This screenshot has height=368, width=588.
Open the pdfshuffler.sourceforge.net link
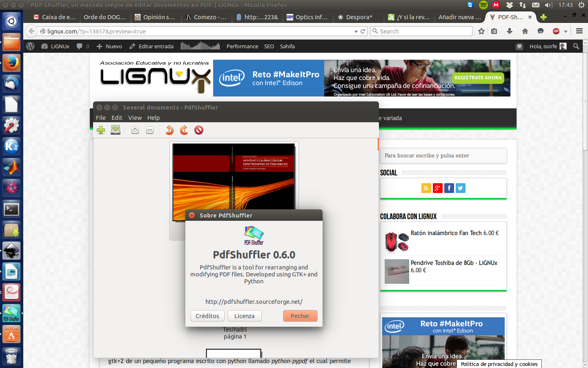[x=254, y=302]
